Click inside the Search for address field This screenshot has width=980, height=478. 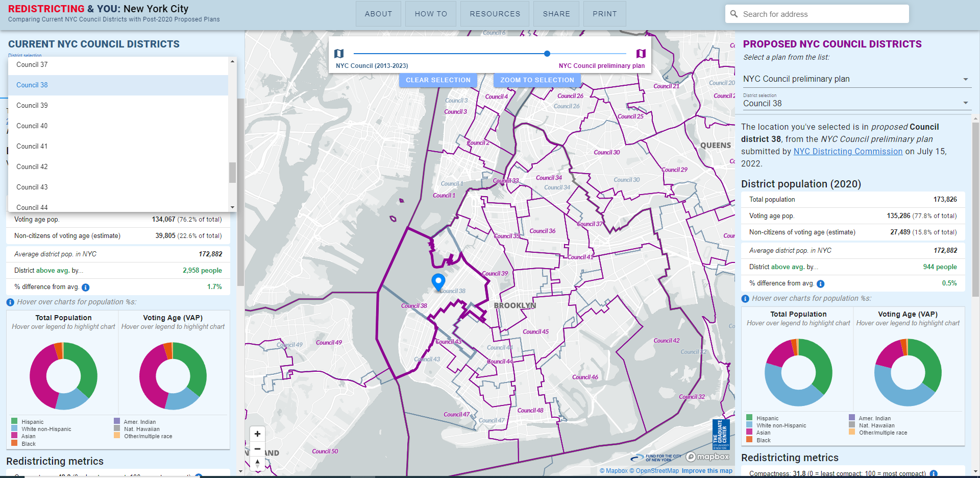(x=817, y=14)
